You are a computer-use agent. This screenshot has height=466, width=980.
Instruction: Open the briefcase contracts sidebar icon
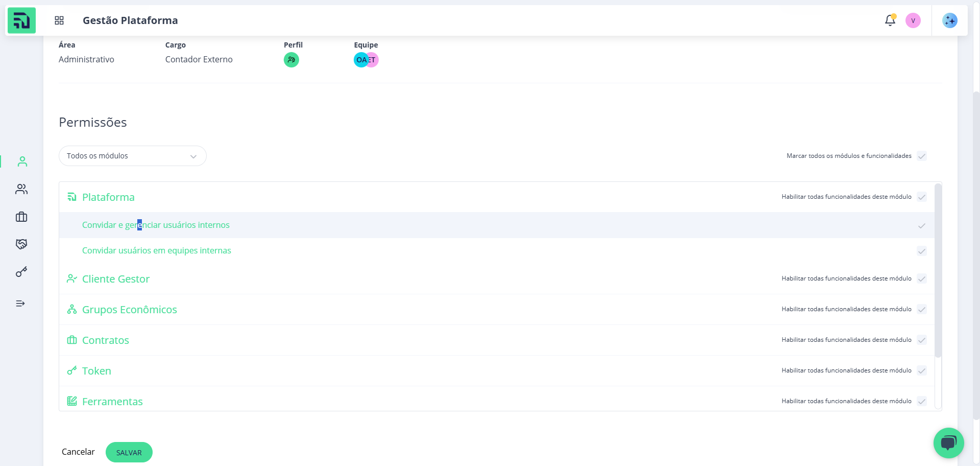click(x=21, y=217)
